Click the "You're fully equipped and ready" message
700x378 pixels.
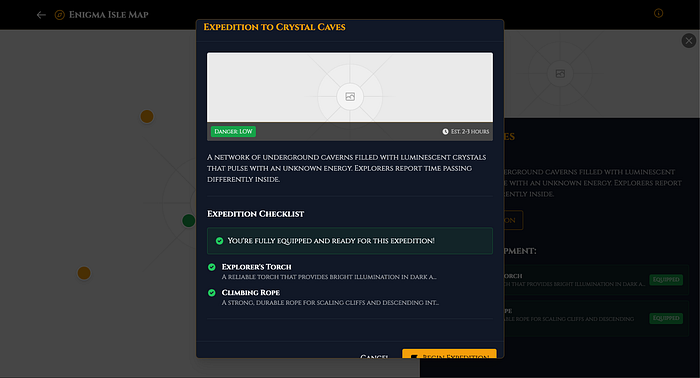pos(331,241)
